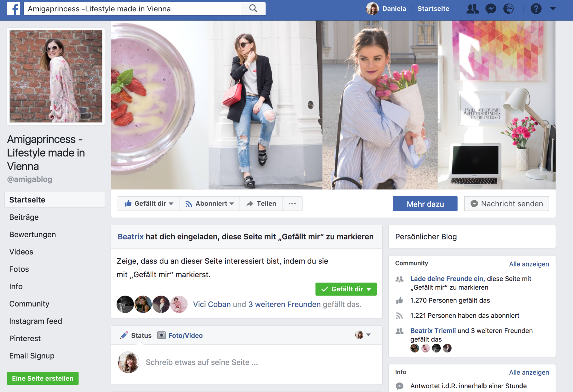The width and height of the screenshot is (573, 392).
Task: Expand the Abonniert dropdown
Action: [x=209, y=204]
